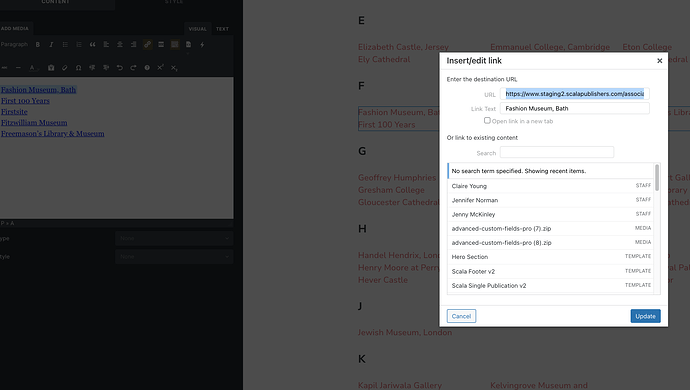Switch to the Text editor tab
Image resolution: width=690 pixels, height=390 pixels.
(x=222, y=29)
